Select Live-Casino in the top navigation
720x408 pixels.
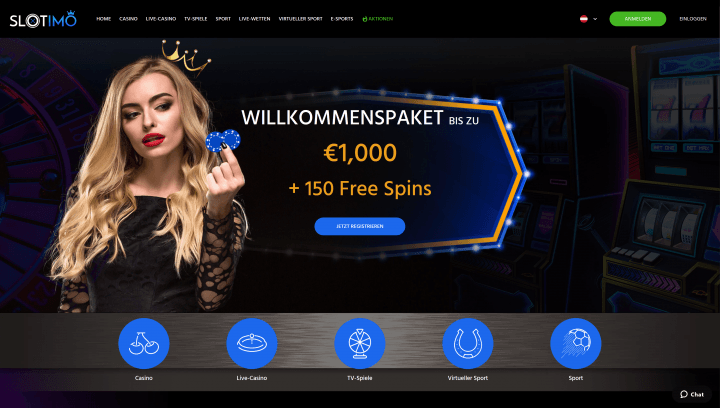pos(161,19)
